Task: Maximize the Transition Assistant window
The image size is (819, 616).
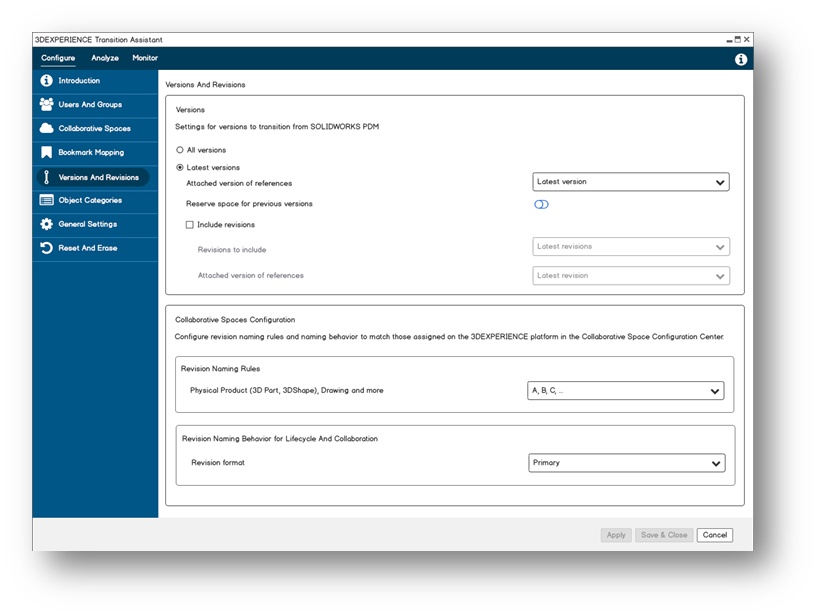Action: click(x=738, y=39)
